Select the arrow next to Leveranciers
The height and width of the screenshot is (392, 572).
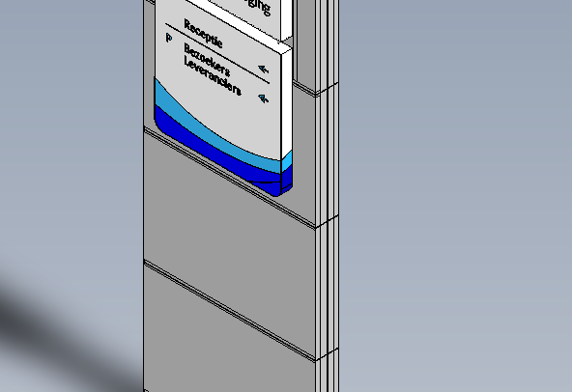click(x=264, y=98)
